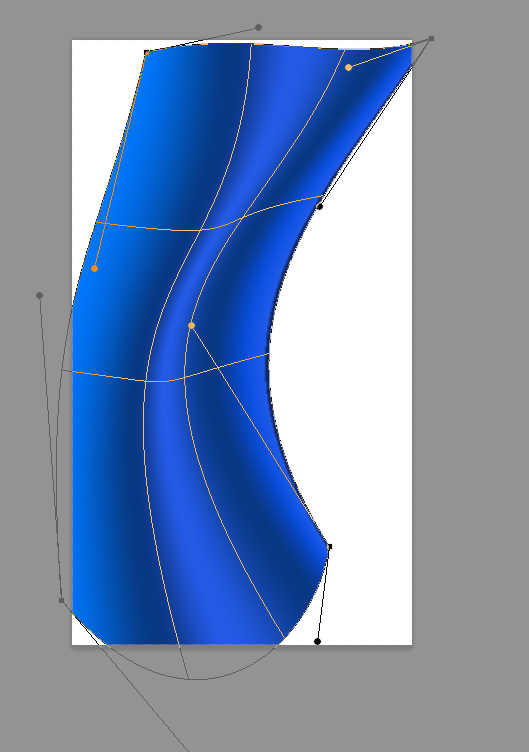Click the gray square anchor point beyond the top-right corner

tap(431, 38)
